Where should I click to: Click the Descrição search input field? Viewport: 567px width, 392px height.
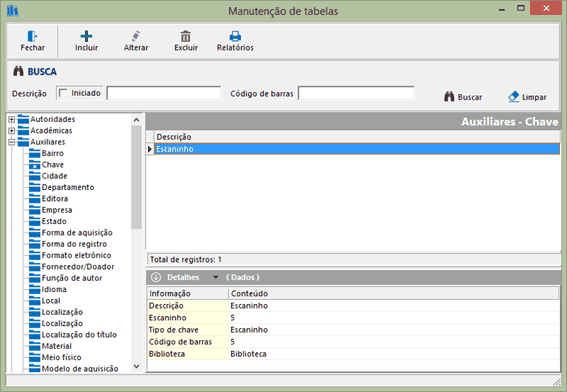point(164,93)
